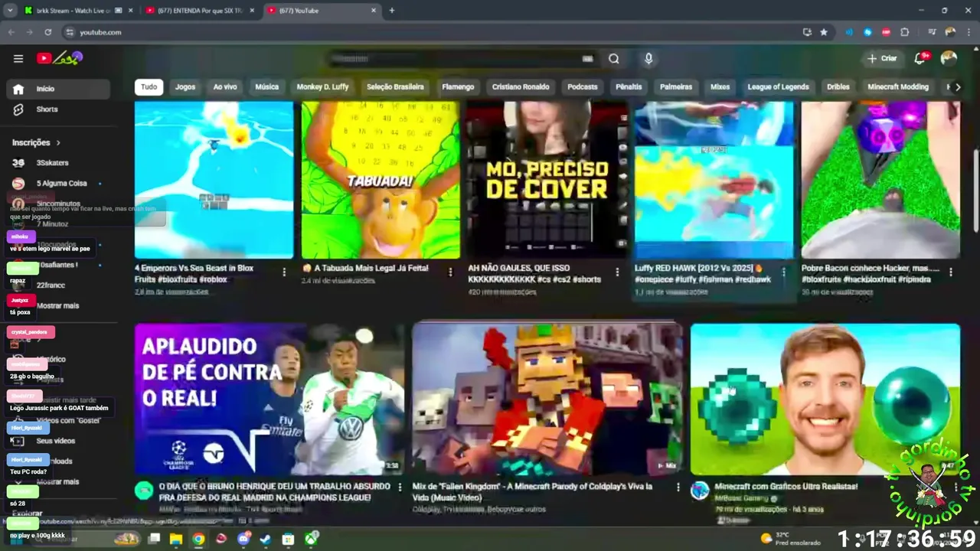Open options menu for 4 Emperors video
Image resolution: width=980 pixels, height=551 pixels.
(x=284, y=272)
